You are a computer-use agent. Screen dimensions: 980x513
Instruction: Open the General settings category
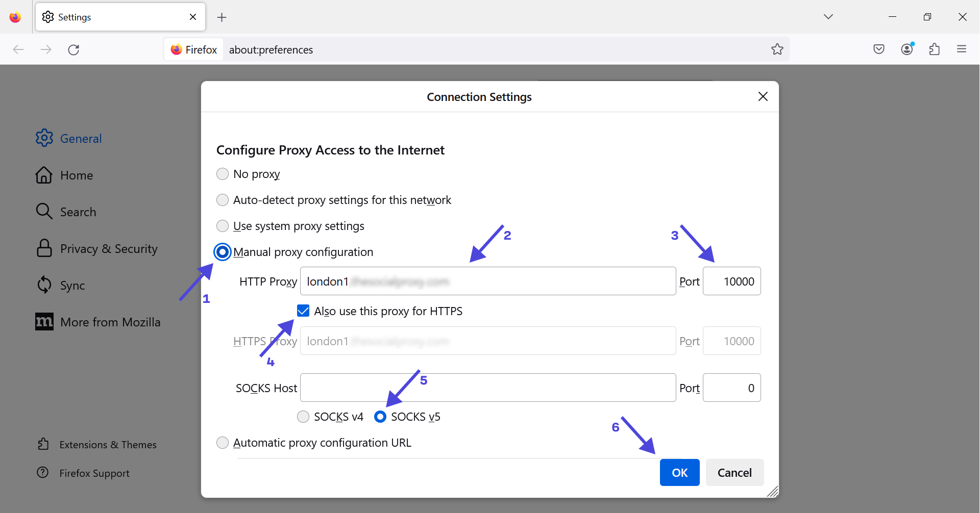pyautogui.click(x=69, y=138)
